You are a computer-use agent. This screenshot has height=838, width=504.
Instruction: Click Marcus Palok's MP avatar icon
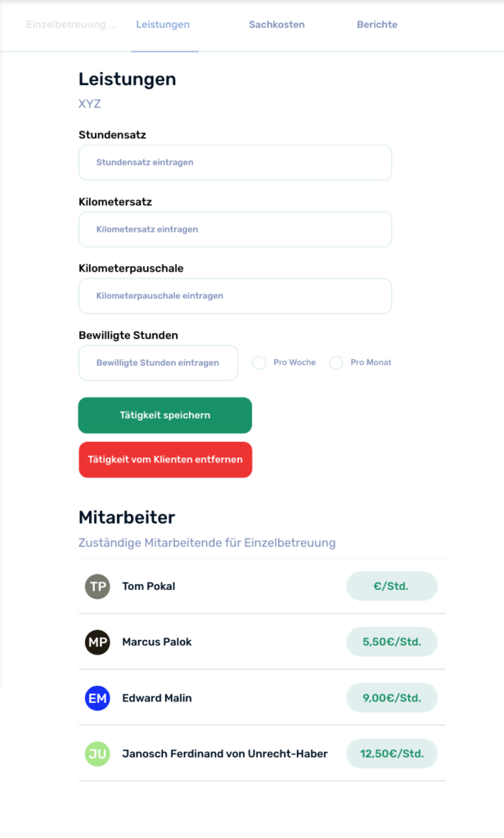[97, 642]
